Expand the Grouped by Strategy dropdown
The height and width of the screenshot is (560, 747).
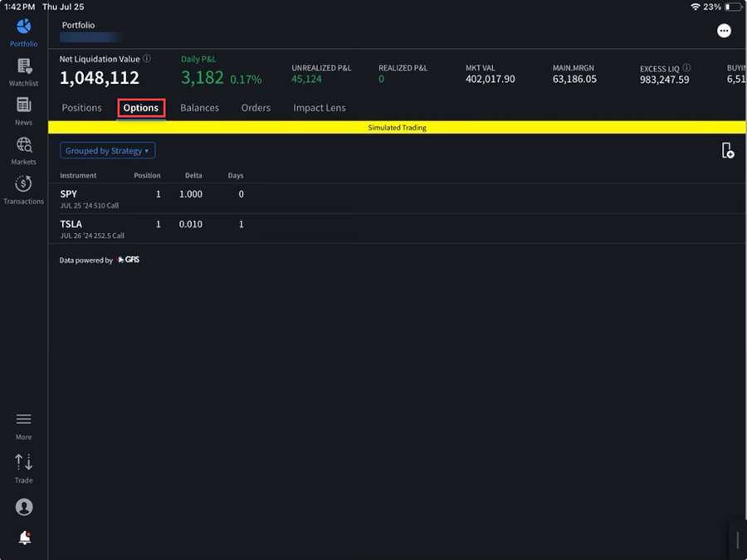[107, 151]
